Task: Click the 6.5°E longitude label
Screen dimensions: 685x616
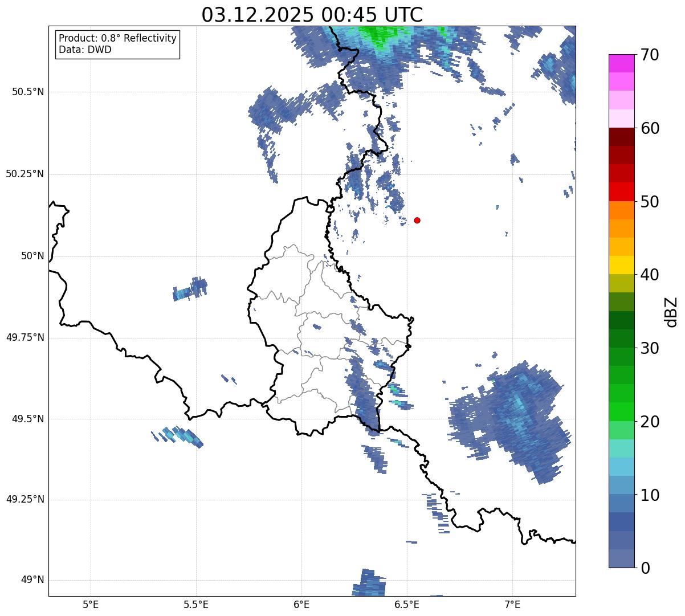Action: [407, 604]
